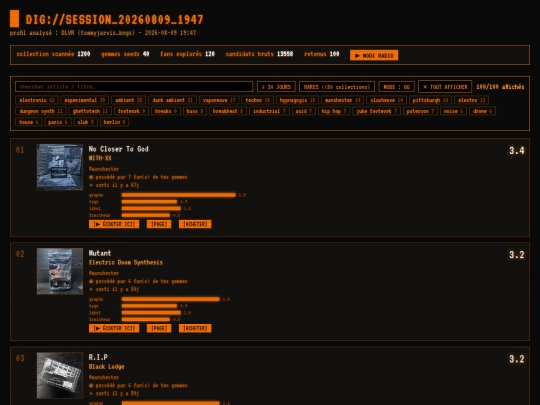This screenshot has width=540, height=405.
Task: Click the 'Black Lodge' artist name
Action: (x=106, y=367)
